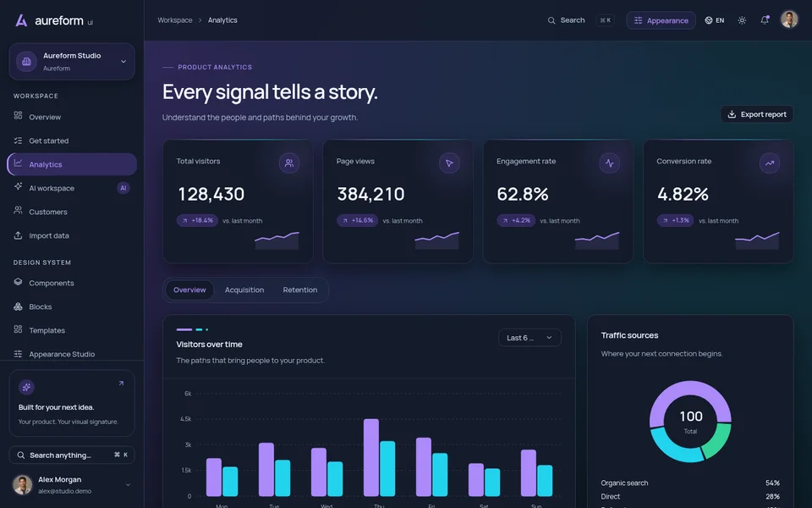Viewport: 812px width, 508px height.
Task: Switch to the Retention tab
Action: 299,290
